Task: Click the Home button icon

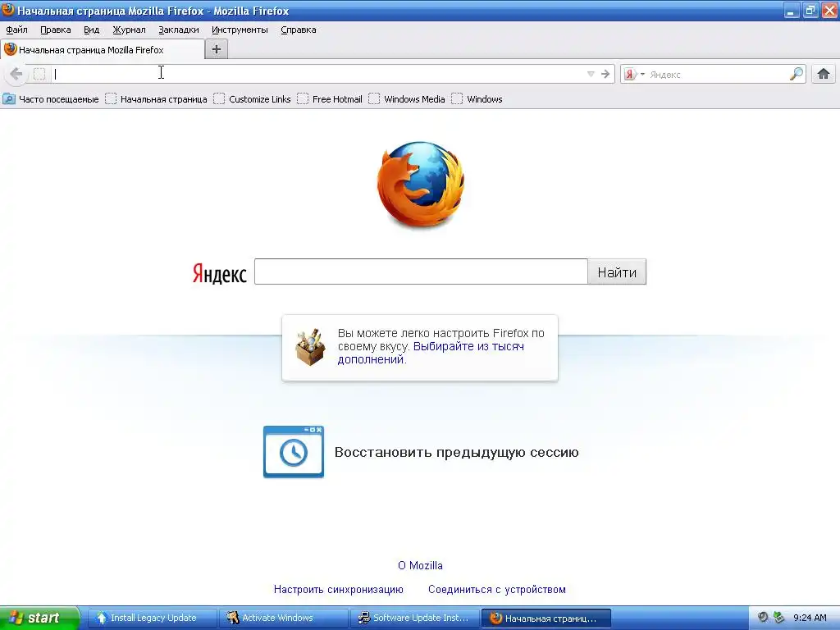Action: [824, 74]
